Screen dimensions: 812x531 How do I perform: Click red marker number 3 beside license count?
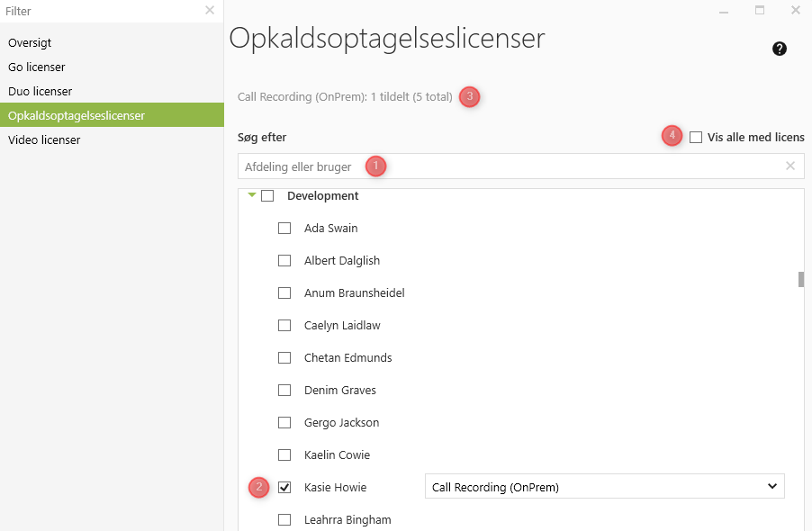coord(470,96)
